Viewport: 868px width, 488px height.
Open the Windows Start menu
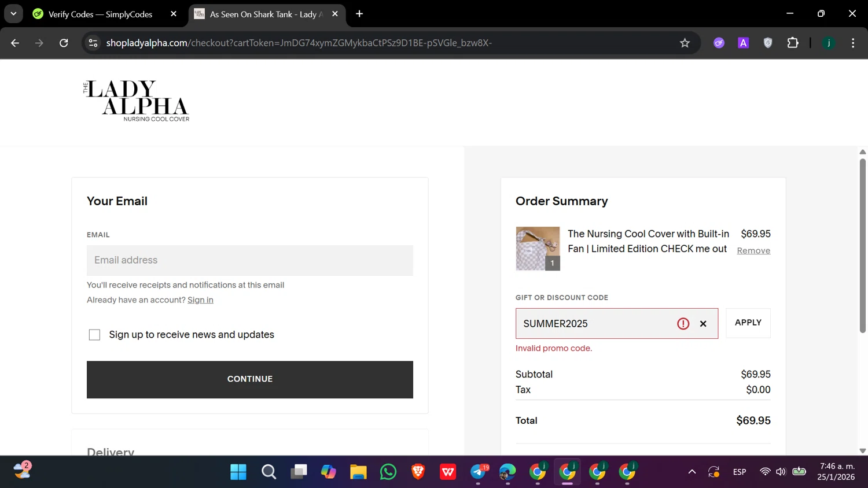click(238, 472)
